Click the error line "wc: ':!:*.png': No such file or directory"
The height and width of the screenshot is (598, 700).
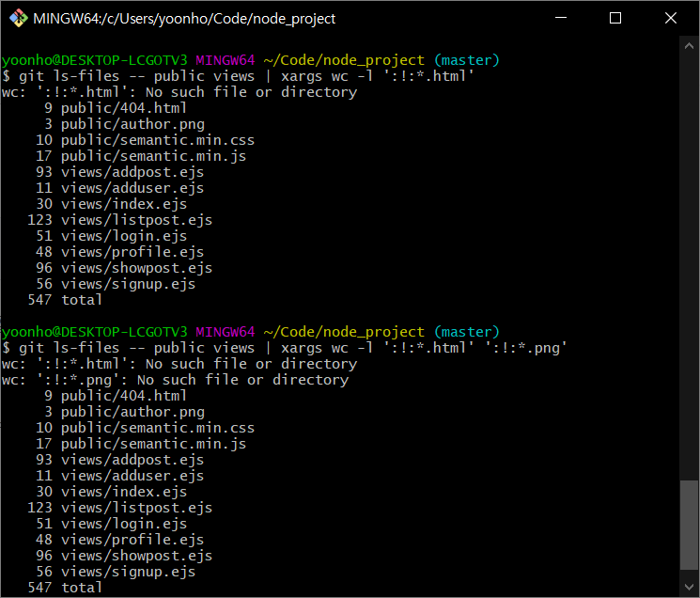point(175,380)
